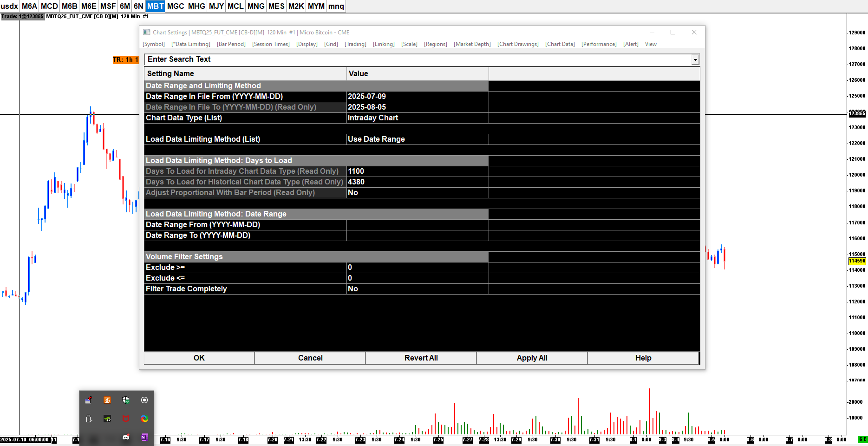This screenshot has width=868, height=446.
Task: Switch to the [Market Depth] tab
Action: click(x=472, y=44)
